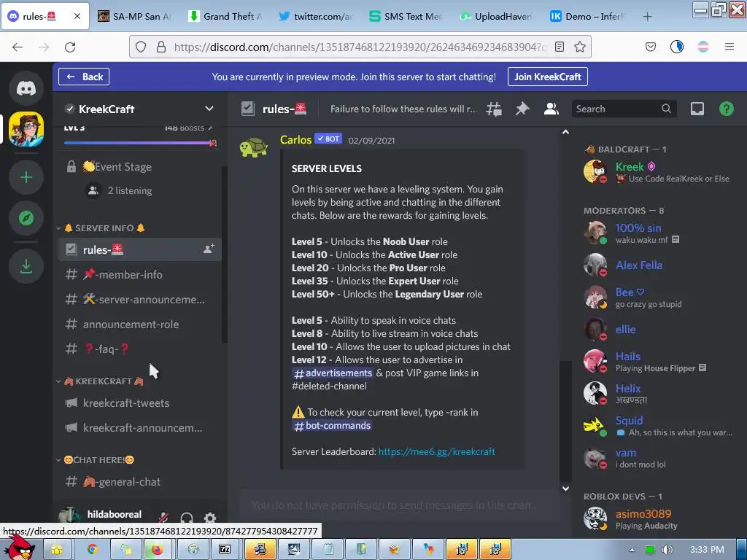Open the general-chat channel
747x560 pixels.
[x=139, y=482]
